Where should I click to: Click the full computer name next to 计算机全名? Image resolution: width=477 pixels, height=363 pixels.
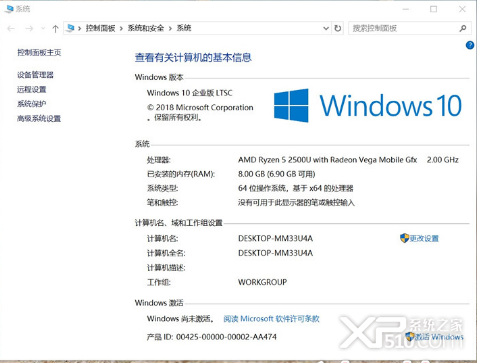coord(275,253)
